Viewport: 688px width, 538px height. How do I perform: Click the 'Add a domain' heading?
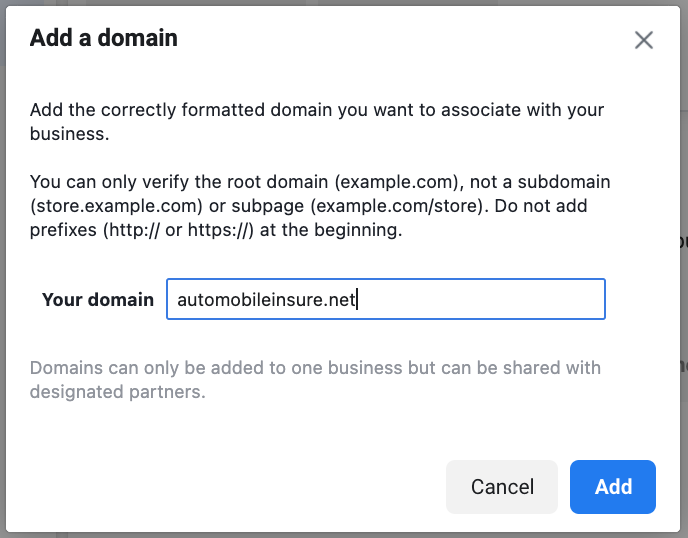point(104,38)
